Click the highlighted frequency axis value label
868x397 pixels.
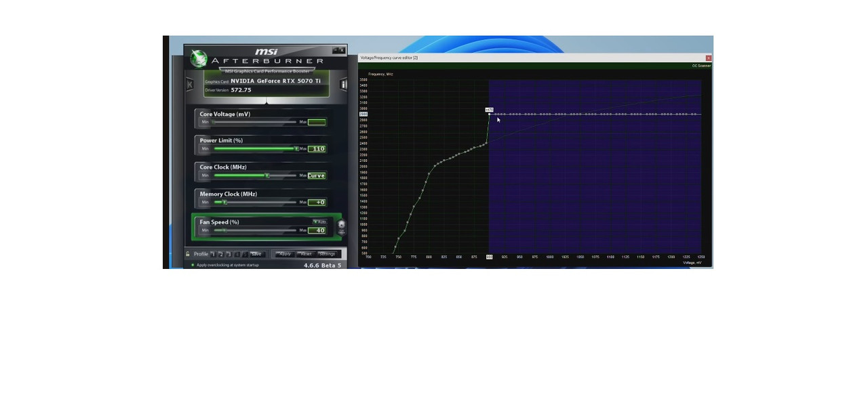[x=363, y=114]
